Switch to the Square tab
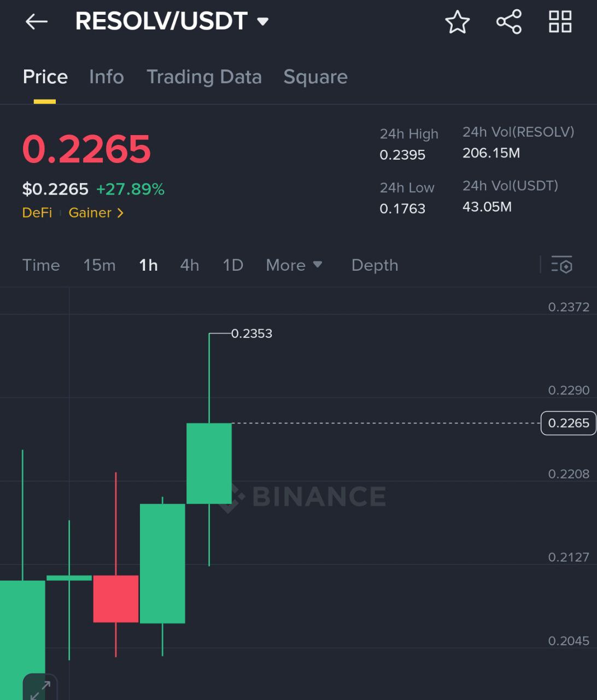 click(315, 77)
